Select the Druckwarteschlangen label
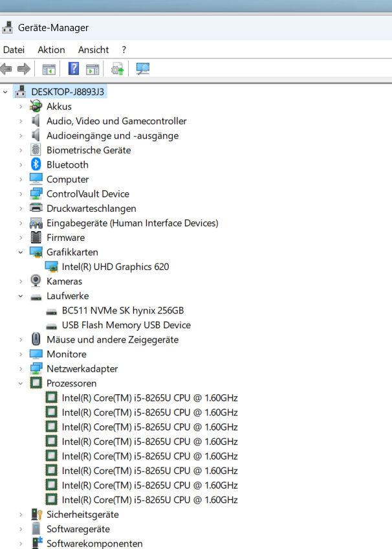This screenshot has height=549, width=392. [91, 208]
